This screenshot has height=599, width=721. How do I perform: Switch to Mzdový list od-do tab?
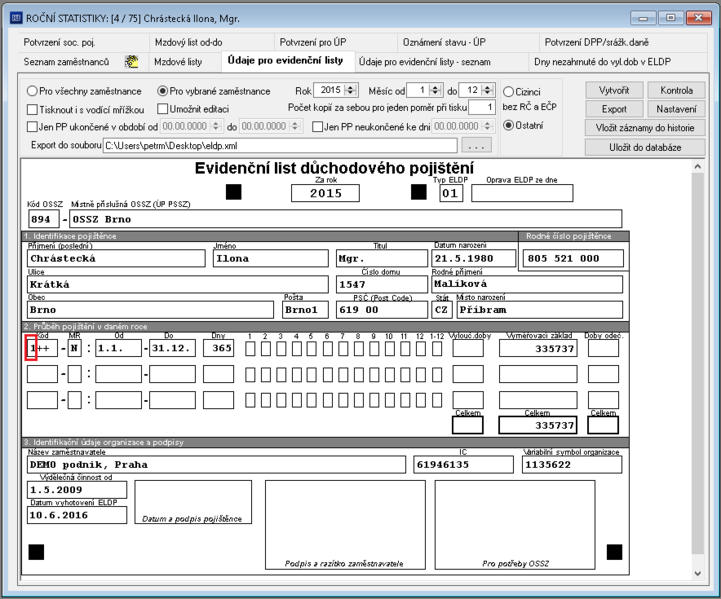189,42
